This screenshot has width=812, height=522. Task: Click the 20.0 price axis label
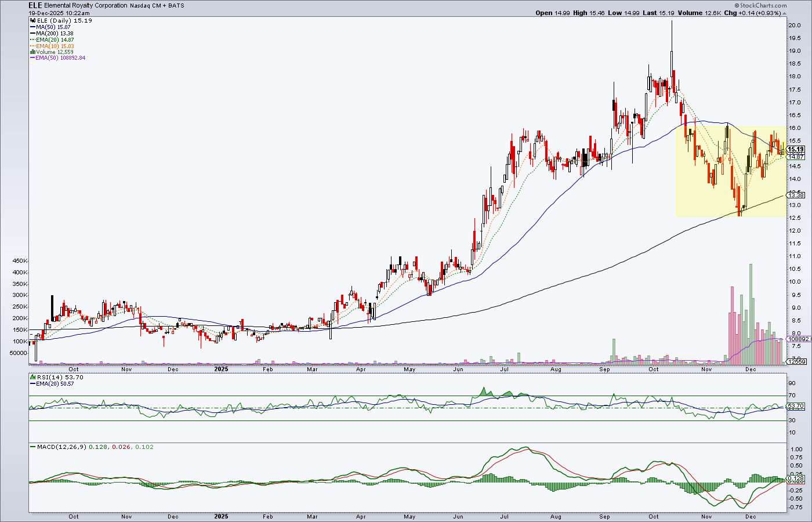(x=795, y=26)
